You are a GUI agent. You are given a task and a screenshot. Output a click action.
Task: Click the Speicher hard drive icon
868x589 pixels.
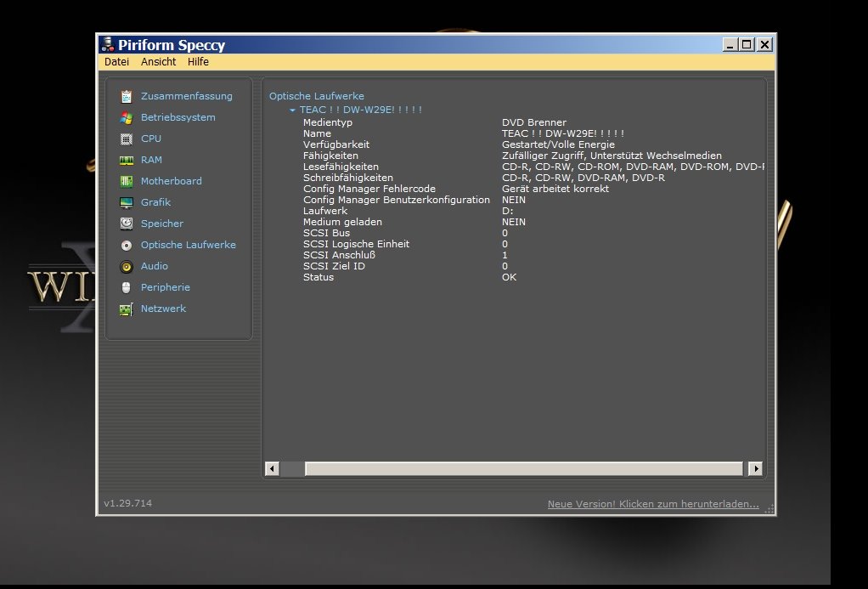127,224
